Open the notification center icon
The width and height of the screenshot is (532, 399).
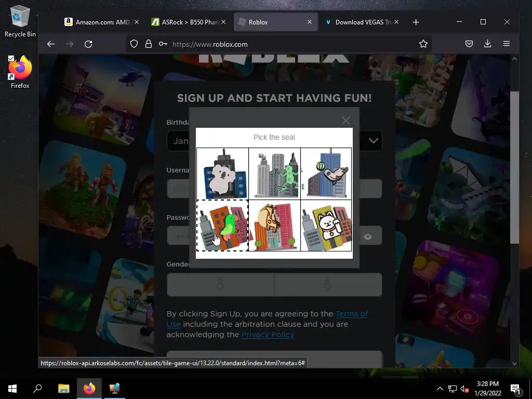tap(515, 389)
